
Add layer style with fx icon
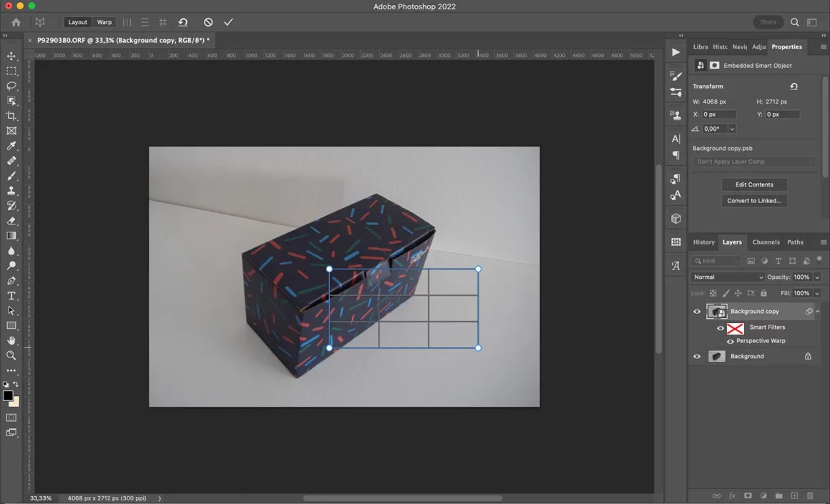tap(732, 495)
